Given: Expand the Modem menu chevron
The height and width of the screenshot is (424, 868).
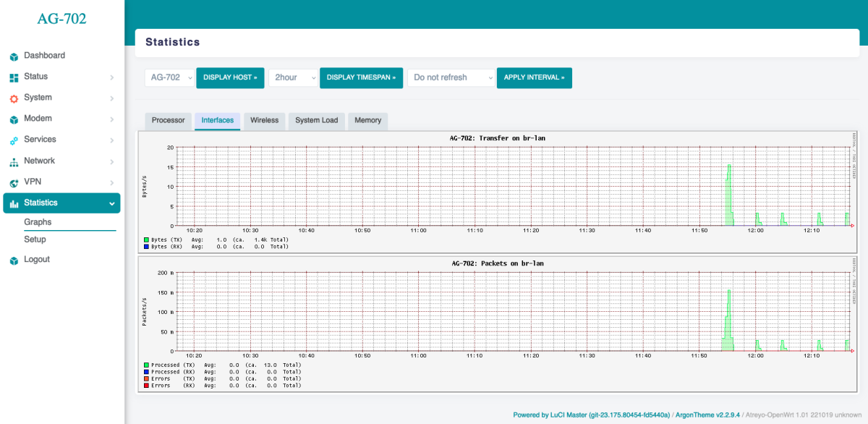Looking at the screenshot, I should point(111,119).
